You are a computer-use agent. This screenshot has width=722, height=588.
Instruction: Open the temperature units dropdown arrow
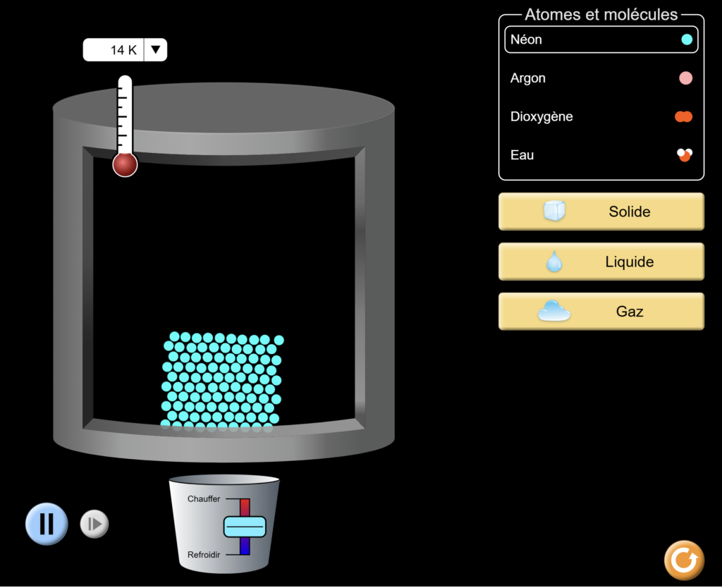[156, 50]
